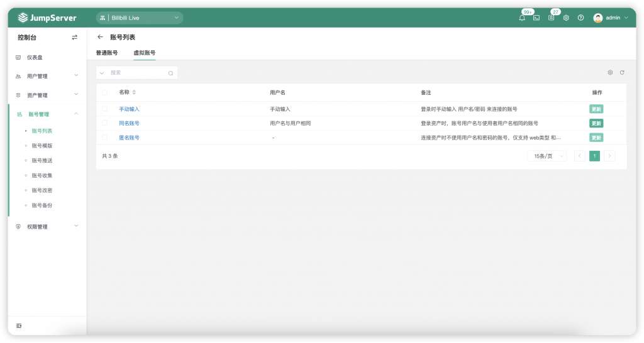Check the 匿名账号 row checkbox

105,138
